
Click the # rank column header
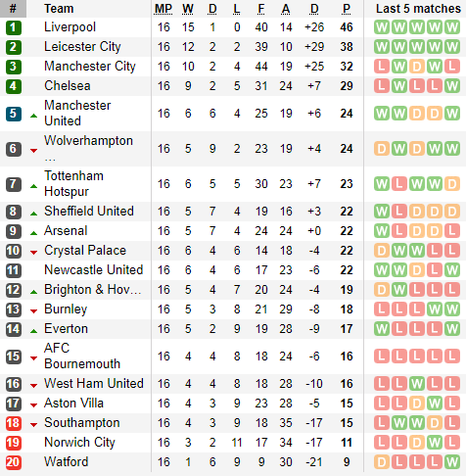pos(13,9)
